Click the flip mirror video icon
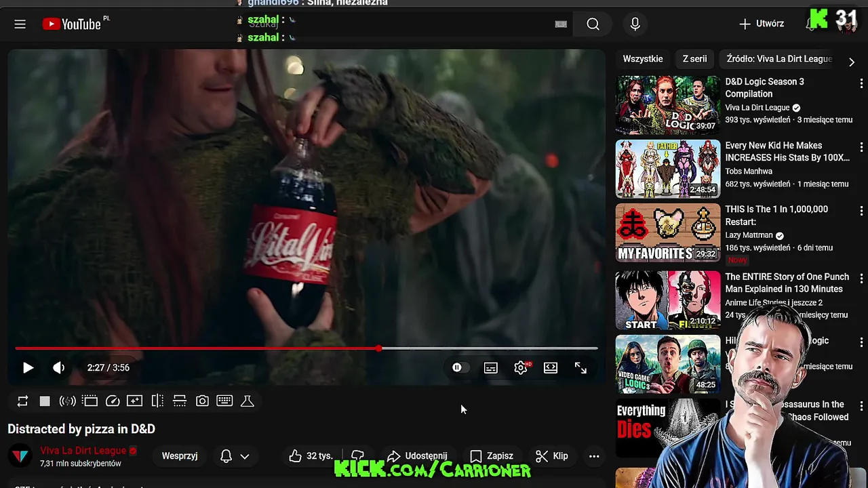The image size is (868, 488). point(157,401)
